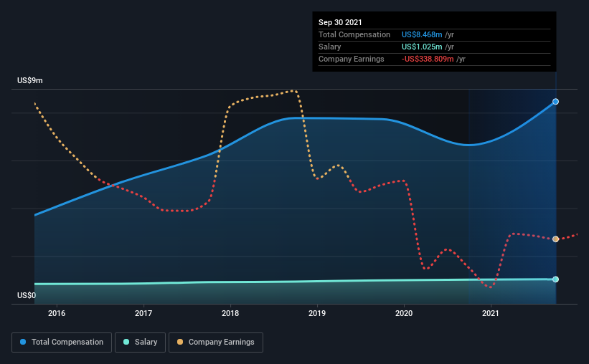Click the Company Earnings label in the tooltip
The image size is (589, 364).
(x=352, y=59)
